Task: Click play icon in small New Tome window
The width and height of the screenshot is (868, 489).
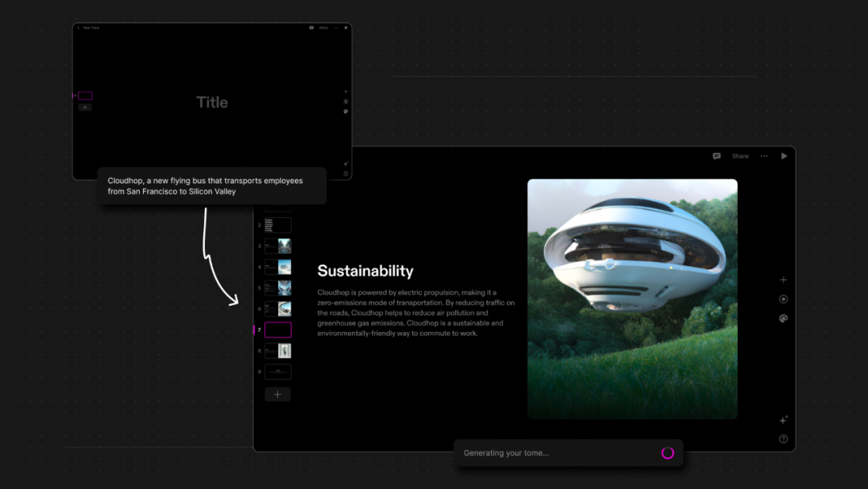Action: (x=346, y=27)
